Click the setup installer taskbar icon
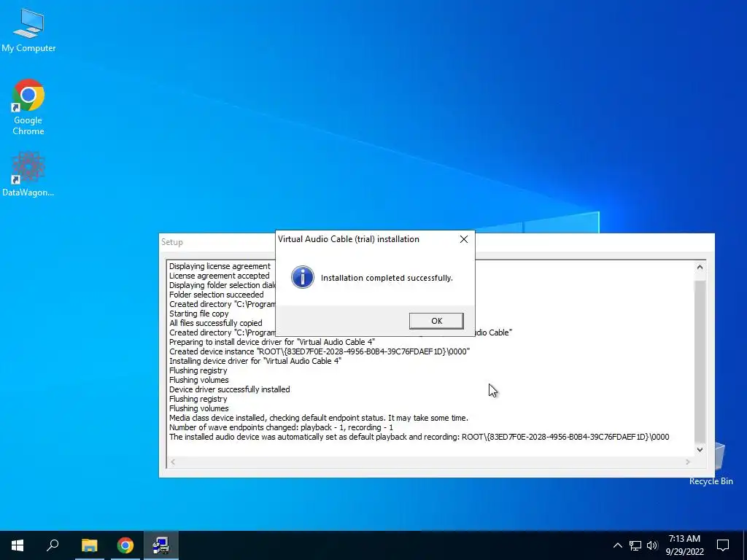Image resolution: width=747 pixels, height=560 pixels. click(x=161, y=545)
